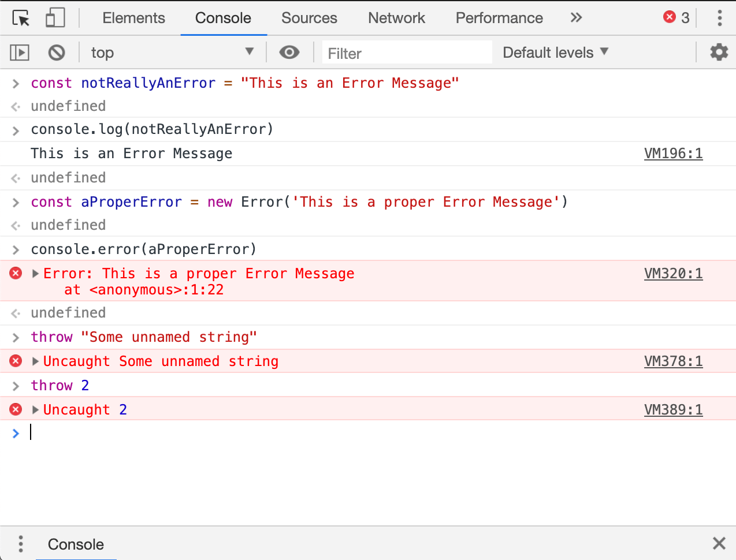Open the drawer three-dot menu
This screenshot has width=736, height=560.
tap(20, 544)
